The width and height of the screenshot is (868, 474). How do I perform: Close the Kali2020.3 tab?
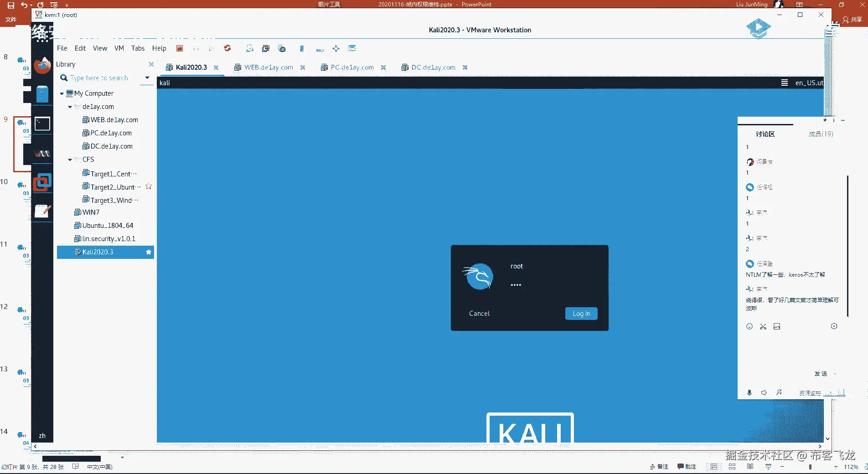coord(216,67)
